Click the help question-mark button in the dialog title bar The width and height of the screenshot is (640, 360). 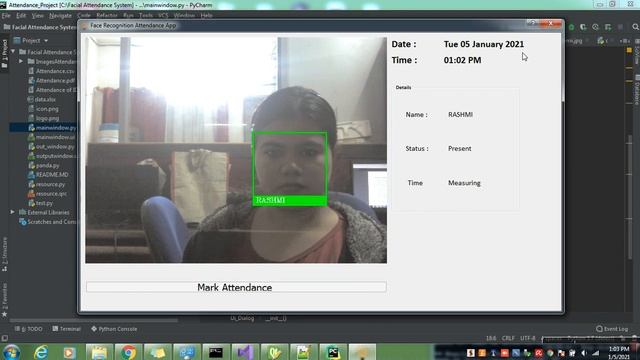point(532,23)
